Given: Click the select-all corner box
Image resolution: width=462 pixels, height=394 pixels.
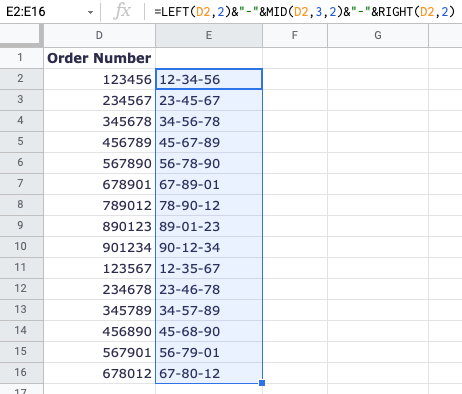Looking at the screenshot, I should pos(20,35).
